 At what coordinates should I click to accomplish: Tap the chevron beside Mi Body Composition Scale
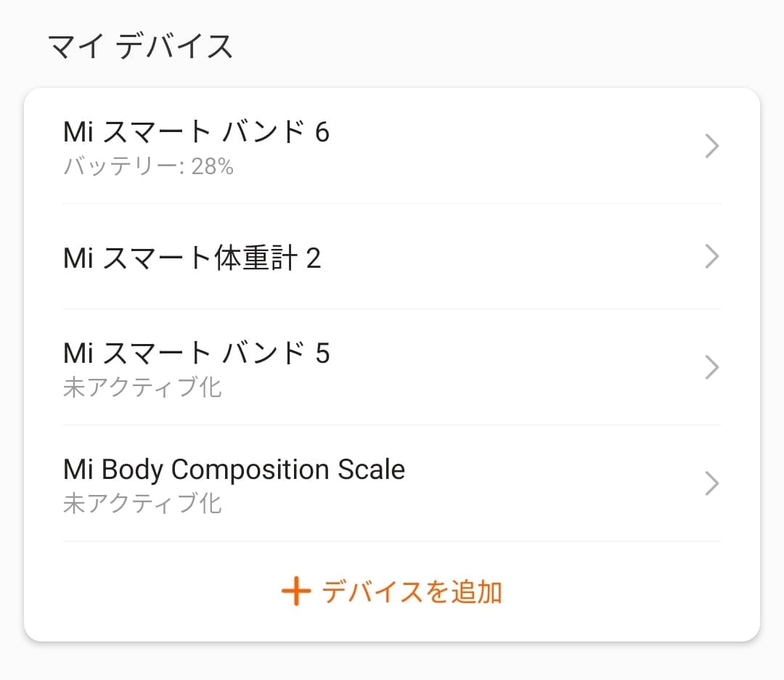pyautogui.click(x=712, y=483)
